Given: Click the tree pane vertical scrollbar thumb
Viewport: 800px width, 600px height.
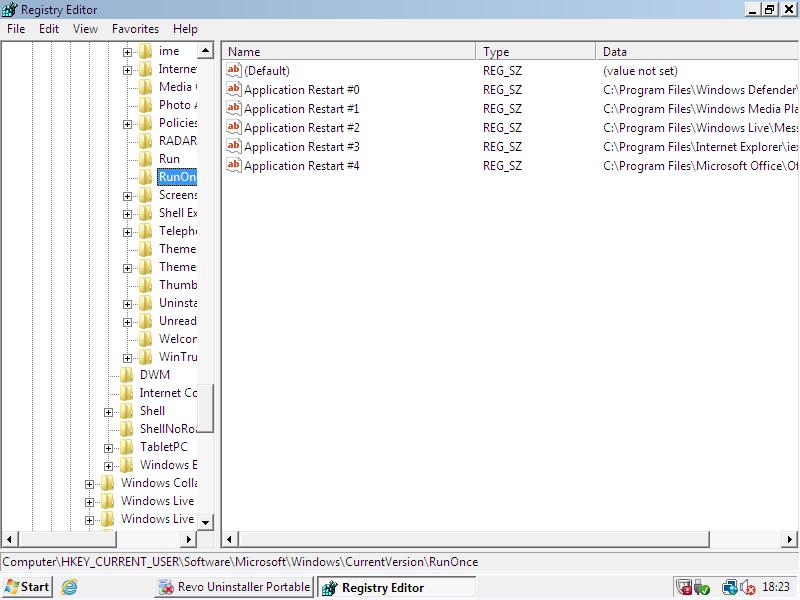Looking at the screenshot, I should pos(205,408).
